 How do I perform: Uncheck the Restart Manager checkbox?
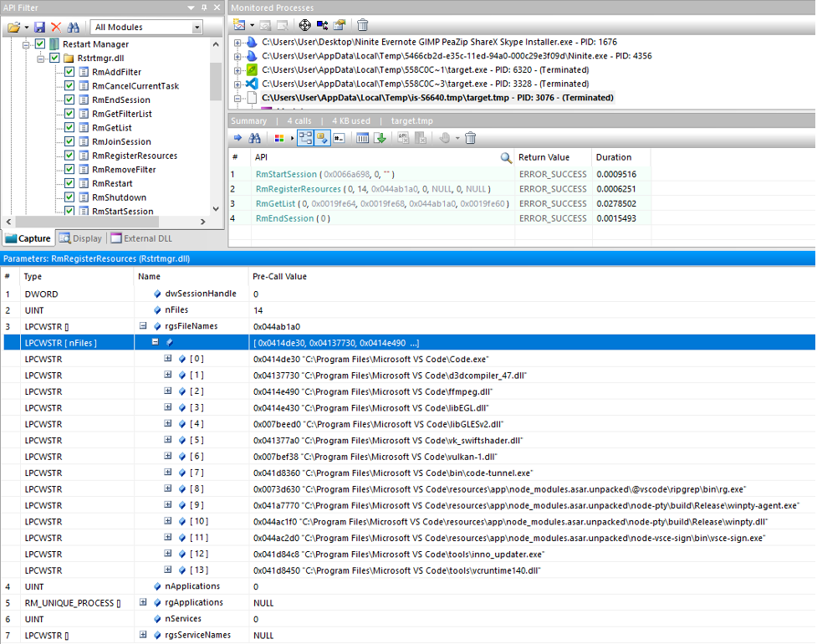[x=40, y=43]
